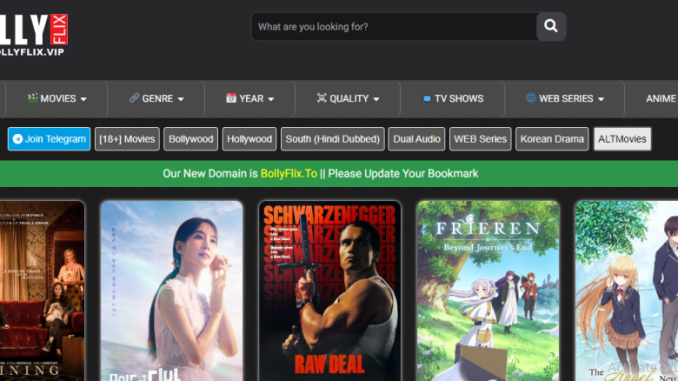This screenshot has width=678, height=381.
Task: Open the GENRE menu
Action: 156,99
